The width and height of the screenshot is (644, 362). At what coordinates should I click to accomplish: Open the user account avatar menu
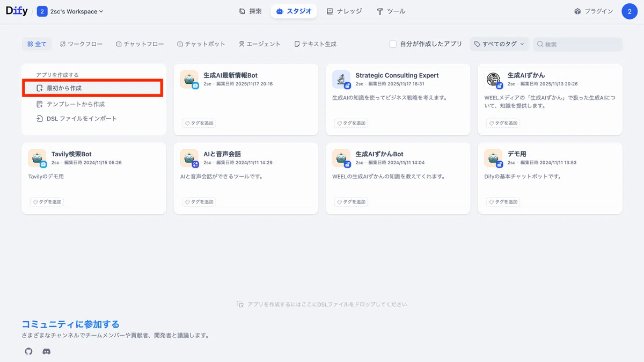[630, 11]
